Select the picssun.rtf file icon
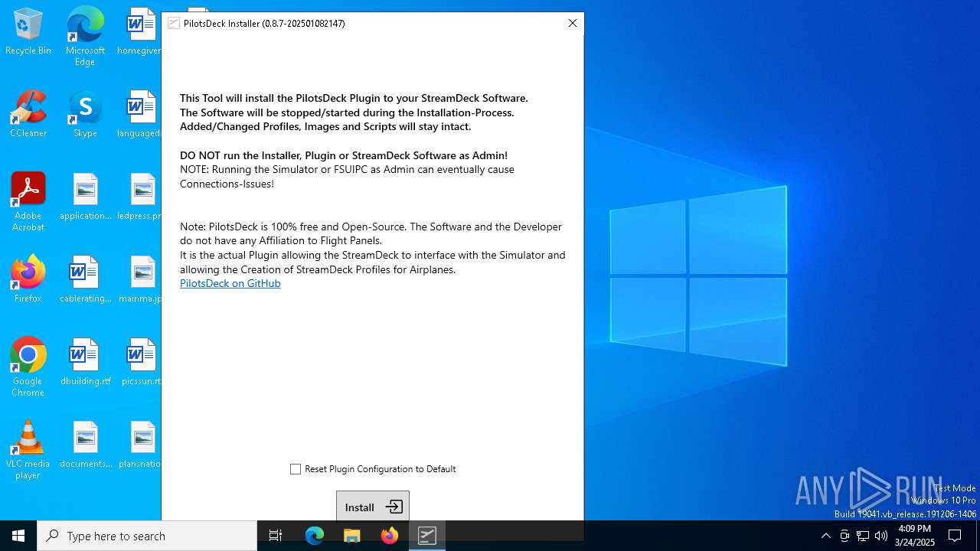 coord(141,362)
